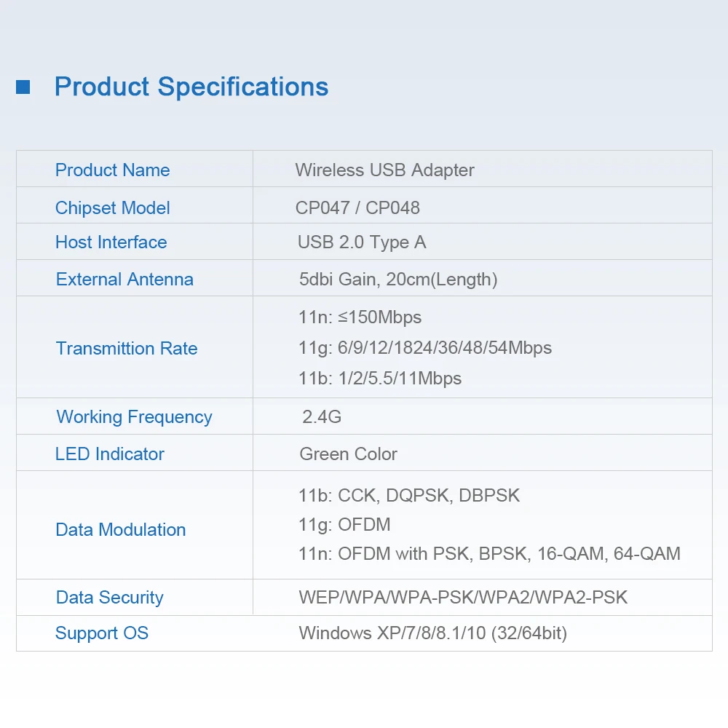Select the Wireless USB Adapter value

click(x=384, y=170)
